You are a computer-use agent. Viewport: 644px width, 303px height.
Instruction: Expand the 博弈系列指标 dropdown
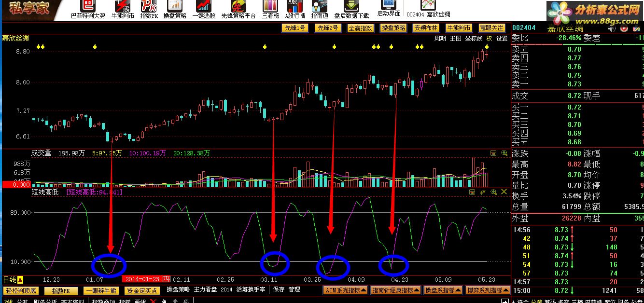pos(487,290)
